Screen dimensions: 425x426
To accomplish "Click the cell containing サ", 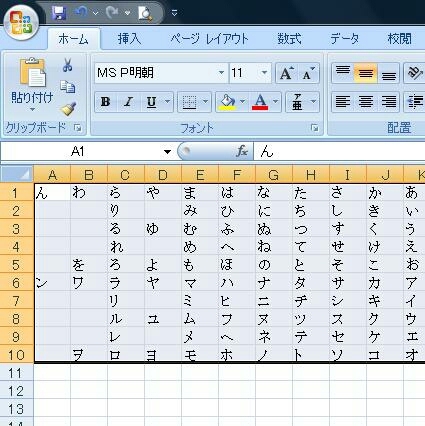I will click(x=348, y=283).
